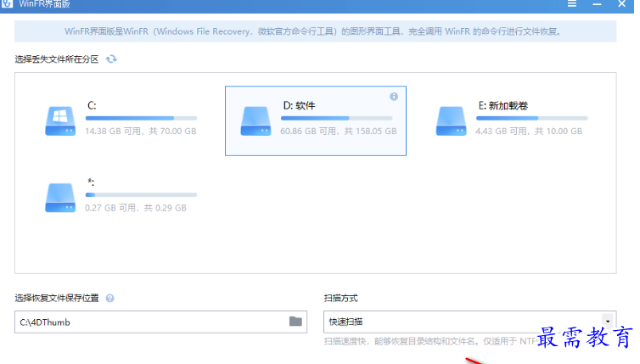Click the 扫描方式 label

coord(341,299)
